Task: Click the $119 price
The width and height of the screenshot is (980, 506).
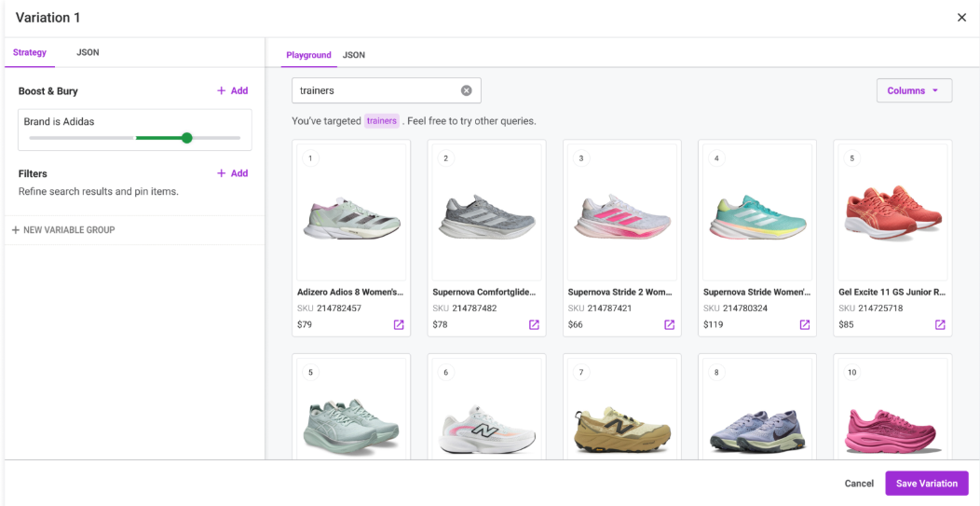Action: [x=713, y=324]
